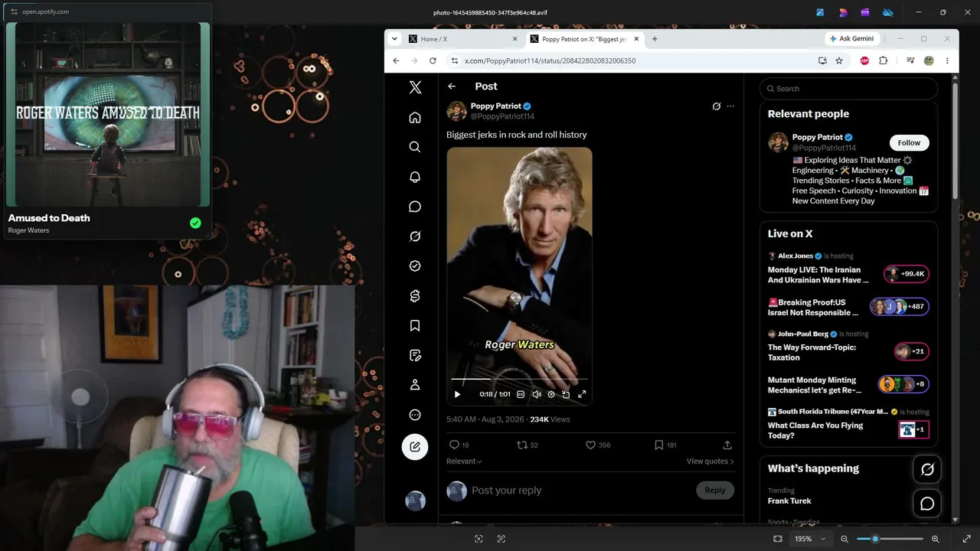
Task: Bookmark this page with the star icon
Action: point(839,60)
